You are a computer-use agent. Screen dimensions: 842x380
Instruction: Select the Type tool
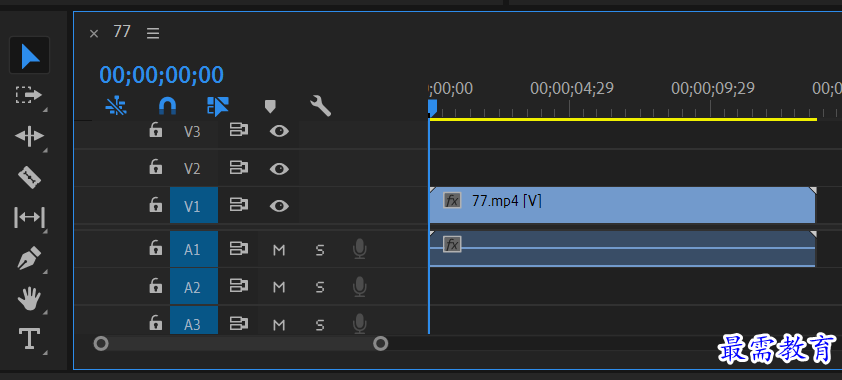coord(29,339)
